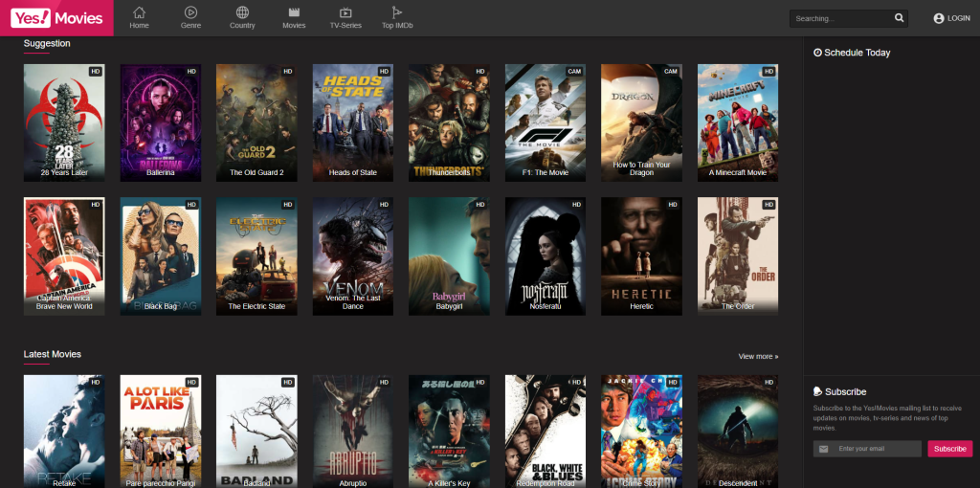The height and width of the screenshot is (488, 980).
Task: Go to the Movies menu label
Action: pos(294,26)
